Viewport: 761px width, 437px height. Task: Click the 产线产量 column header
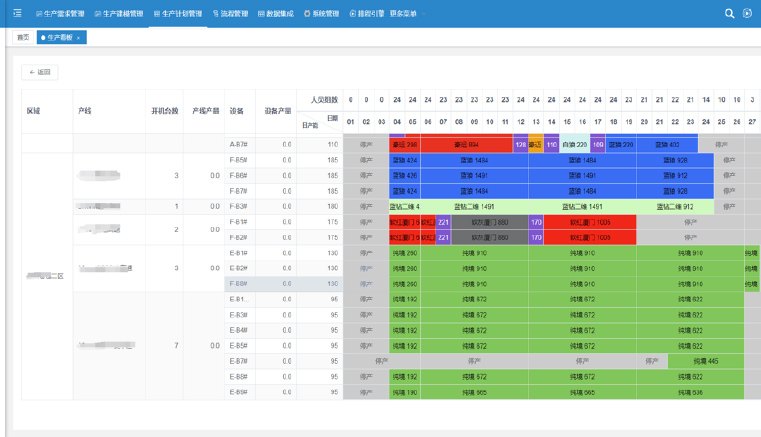(x=205, y=111)
